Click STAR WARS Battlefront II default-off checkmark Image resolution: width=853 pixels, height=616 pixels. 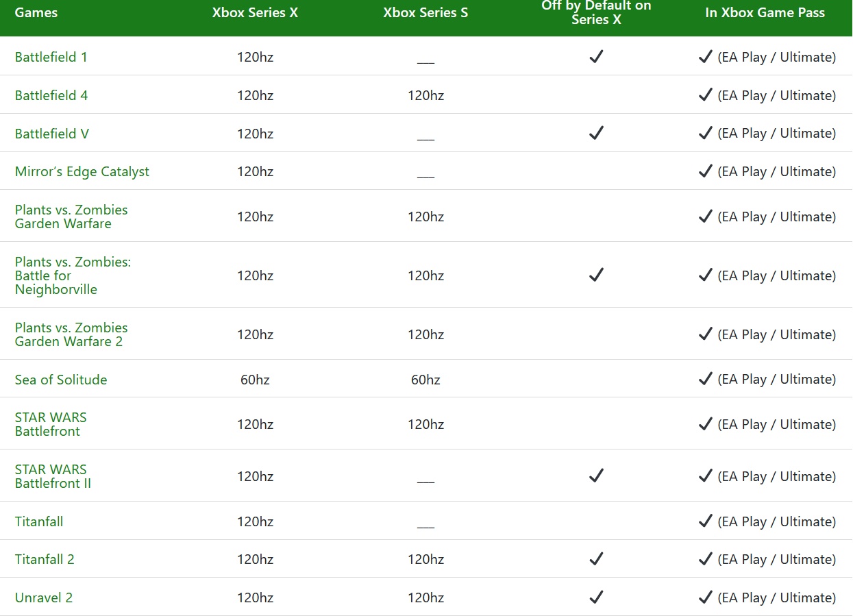596,476
